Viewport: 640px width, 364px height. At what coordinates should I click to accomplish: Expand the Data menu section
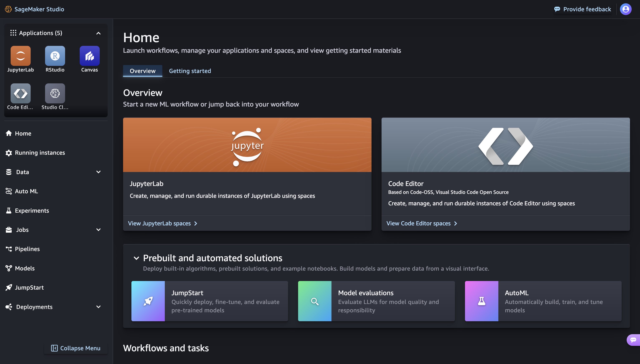[x=98, y=172]
